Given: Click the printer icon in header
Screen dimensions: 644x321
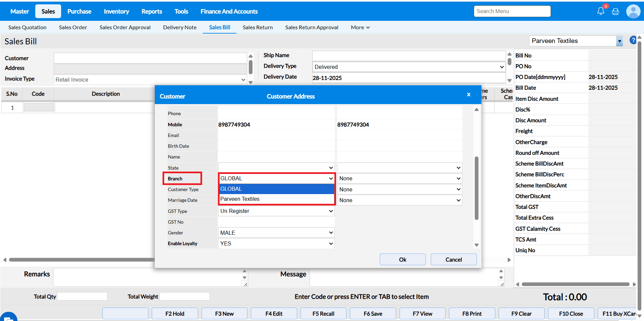Looking at the screenshot, I should (615, 12).
